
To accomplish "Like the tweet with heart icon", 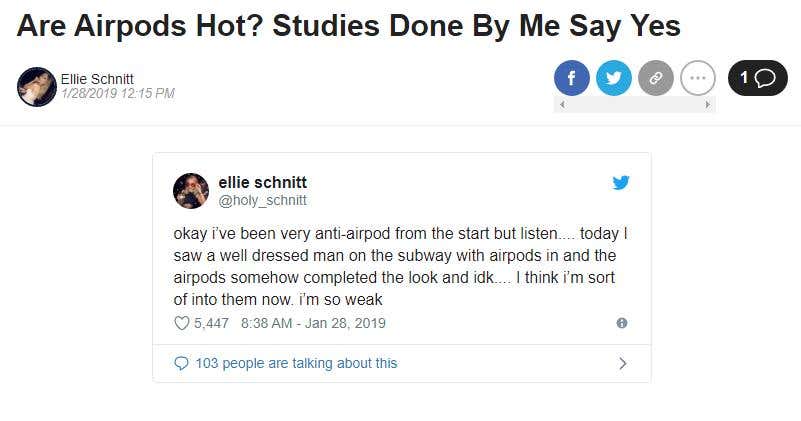I will click(x=182, y=323).
